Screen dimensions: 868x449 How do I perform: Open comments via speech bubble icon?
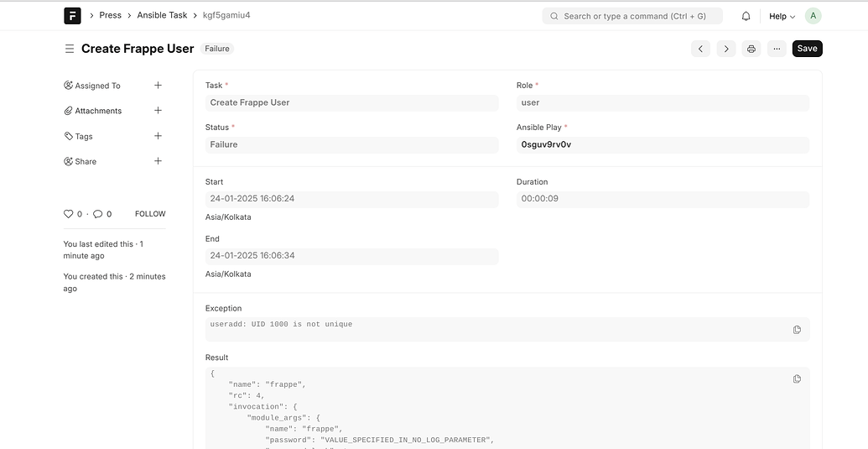tap(97, 214)
